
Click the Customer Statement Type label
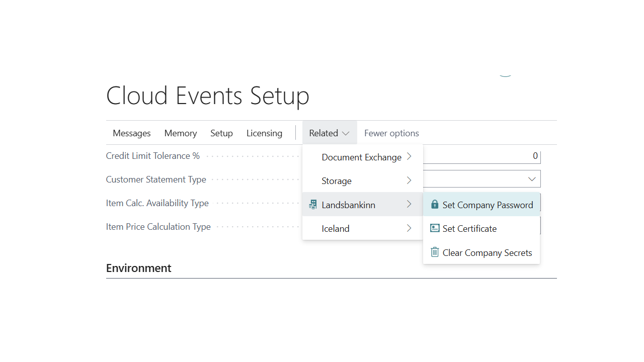(156, 179)
